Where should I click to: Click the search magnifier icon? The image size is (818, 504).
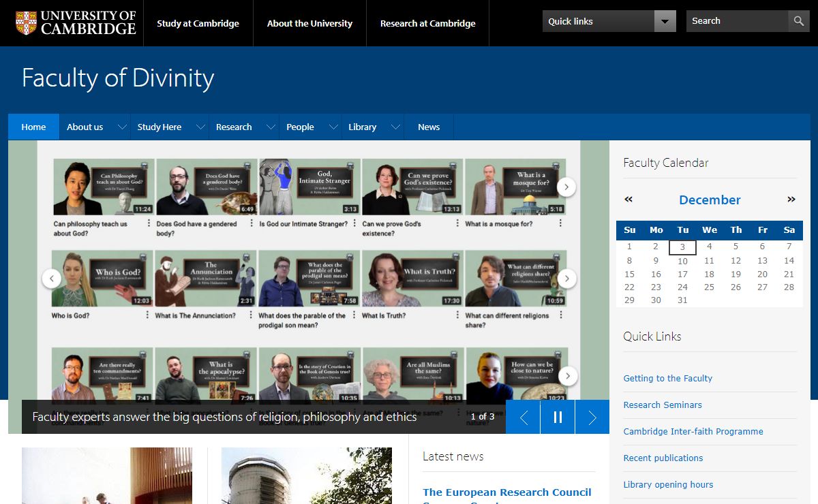pos(799,21)
